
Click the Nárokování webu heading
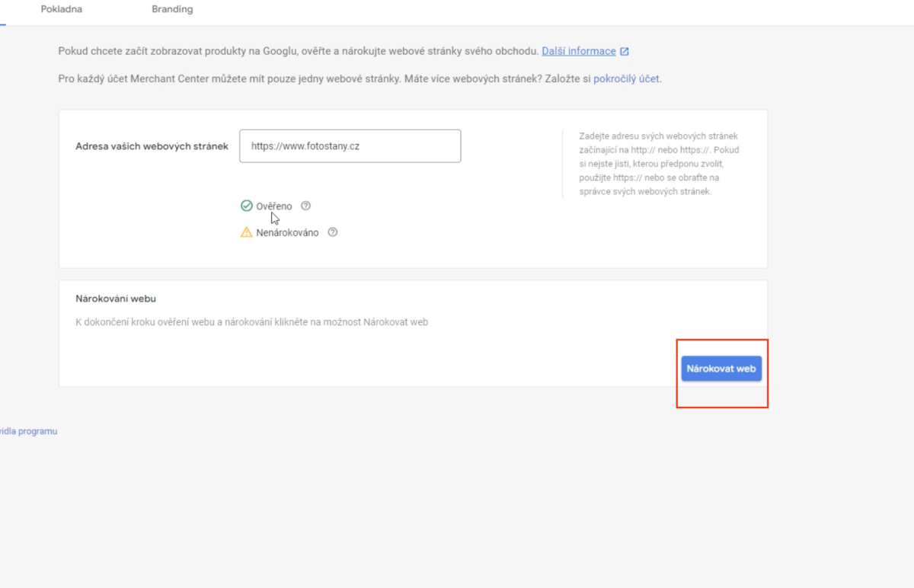pos(116,299)
